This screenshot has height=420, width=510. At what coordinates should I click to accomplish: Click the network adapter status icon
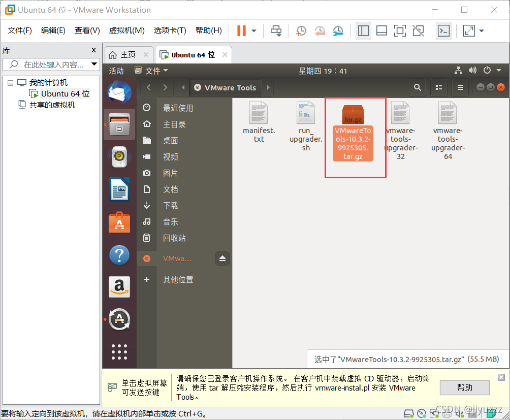(434, 414)
